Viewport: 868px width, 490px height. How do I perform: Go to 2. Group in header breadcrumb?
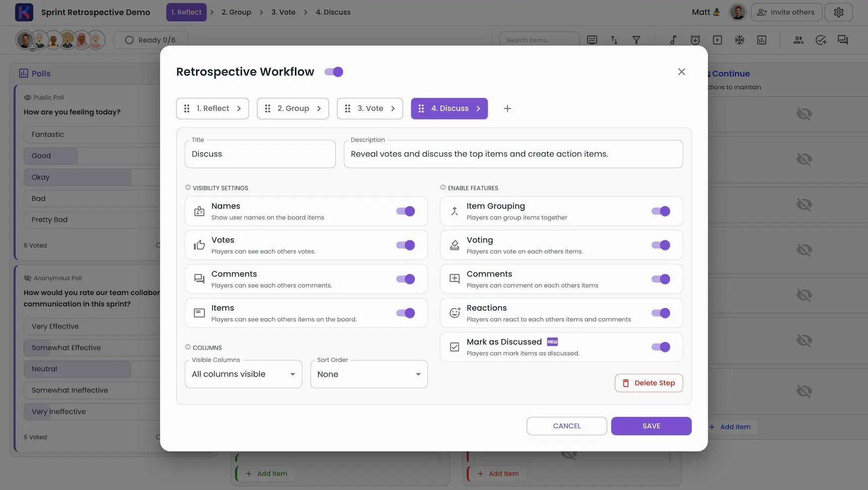point(236,12)
